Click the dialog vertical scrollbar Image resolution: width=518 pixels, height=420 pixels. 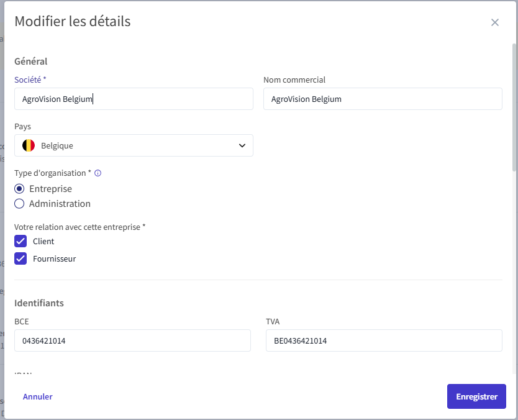514,107
